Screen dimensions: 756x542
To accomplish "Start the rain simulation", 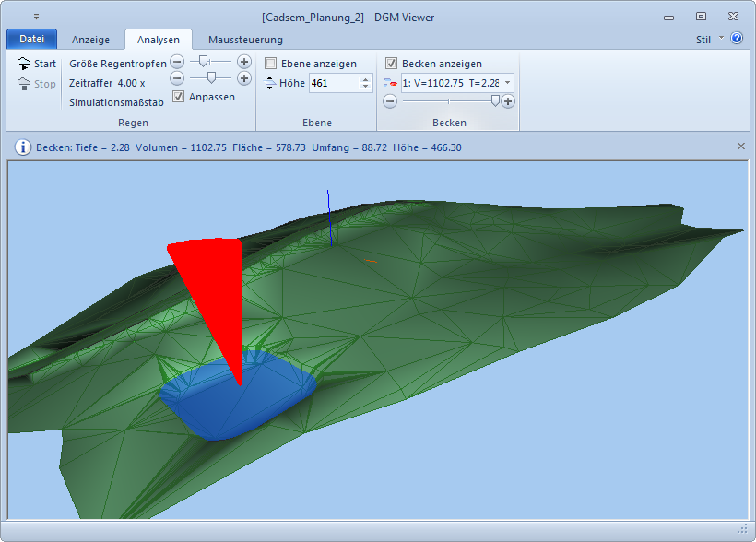I will (37, 64).
